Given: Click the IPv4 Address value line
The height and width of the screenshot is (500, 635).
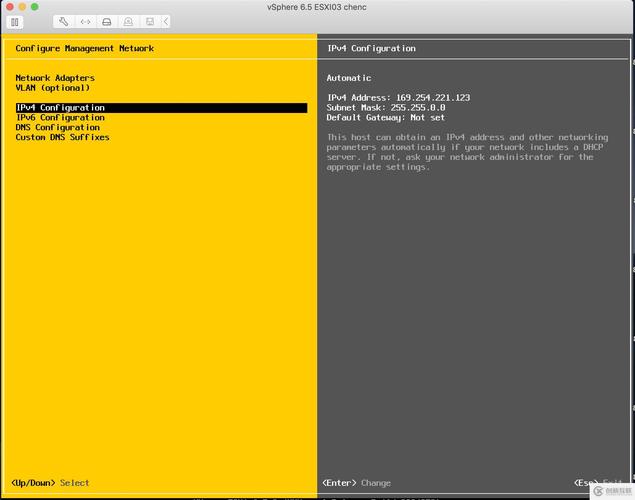Looking at the screenshot, I should click(x=398, y=98).
